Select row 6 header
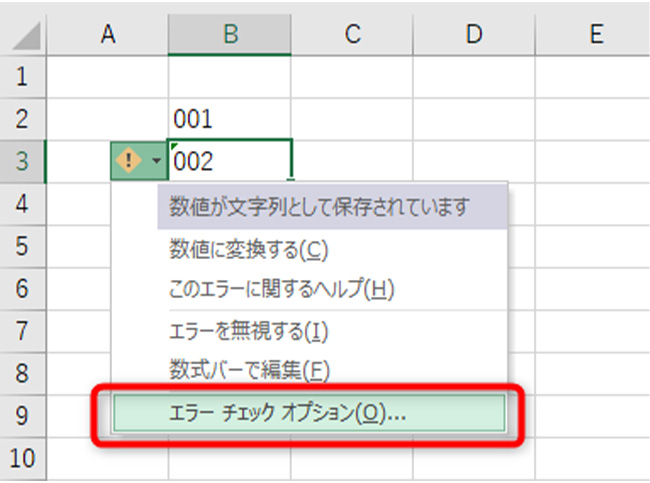The image size is (650, 483). [23, 289]
